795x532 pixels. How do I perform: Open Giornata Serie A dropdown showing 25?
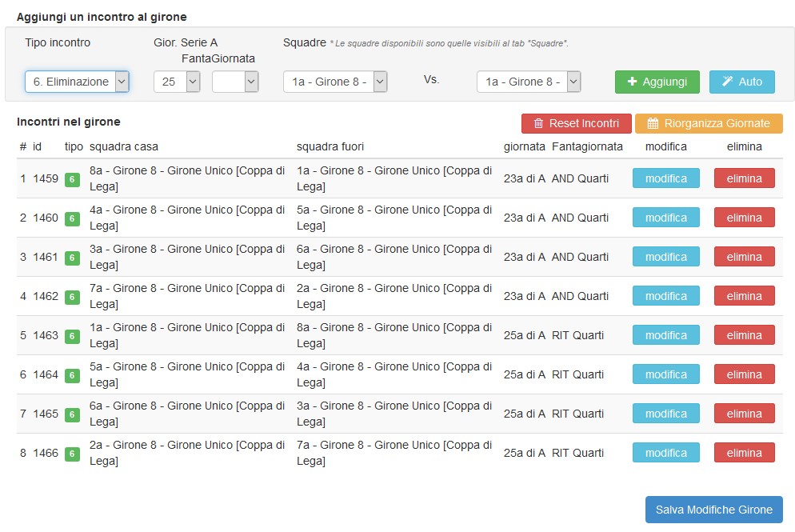click(x=177, y=82)
